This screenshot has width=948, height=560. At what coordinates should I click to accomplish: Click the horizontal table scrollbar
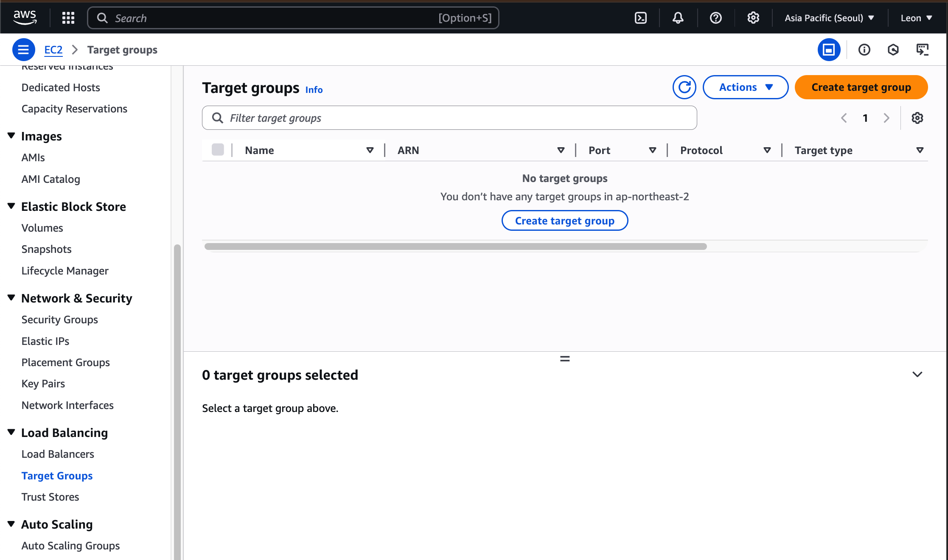tap(455, 246)
